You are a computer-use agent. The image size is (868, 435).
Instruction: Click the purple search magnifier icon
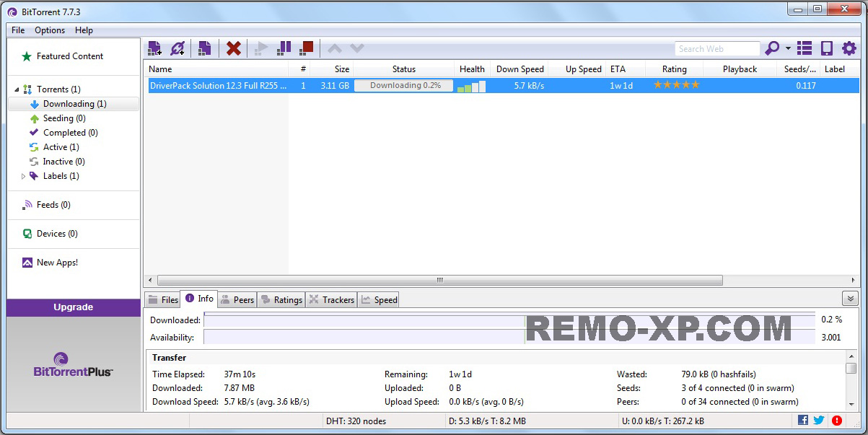pyautogui.click(x=772, y=48)
